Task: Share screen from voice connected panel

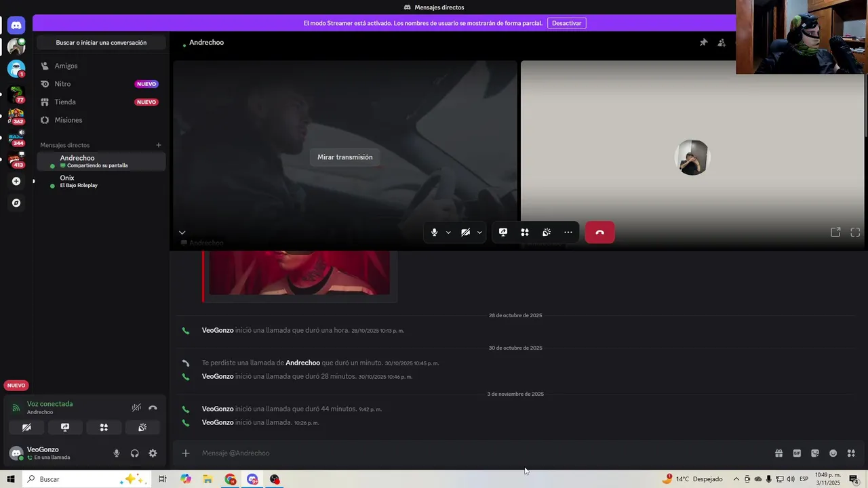Action: (65, 428)
